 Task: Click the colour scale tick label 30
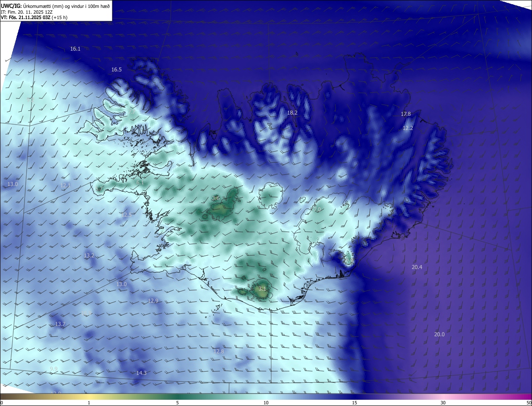coord(443,403)
